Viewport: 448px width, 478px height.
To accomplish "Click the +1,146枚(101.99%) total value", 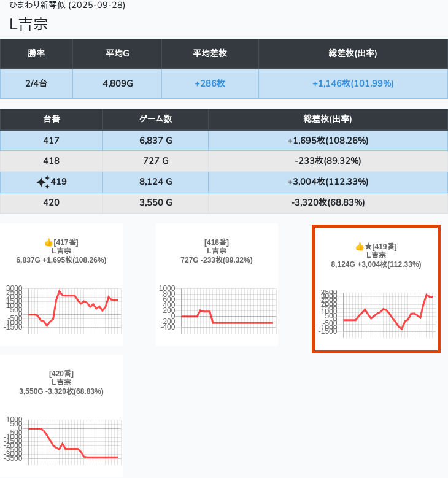I will click(x=353, y=83).
